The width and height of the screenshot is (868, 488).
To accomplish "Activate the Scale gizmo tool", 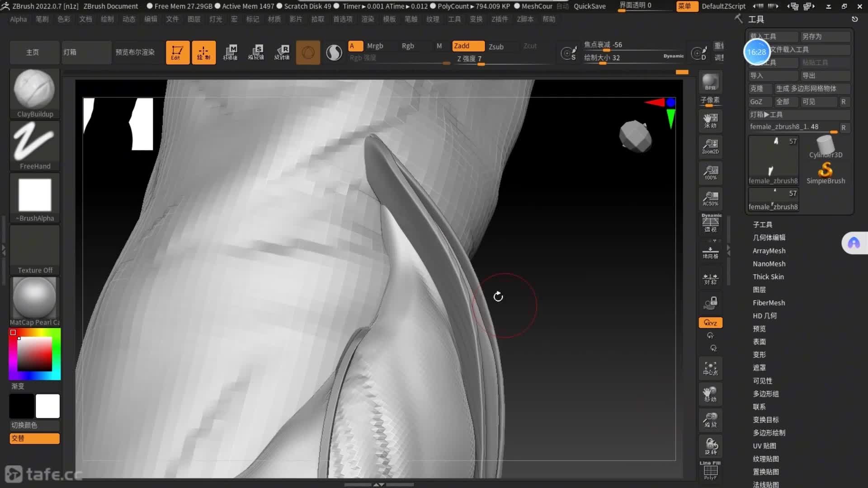I will [x=256, y=52].
